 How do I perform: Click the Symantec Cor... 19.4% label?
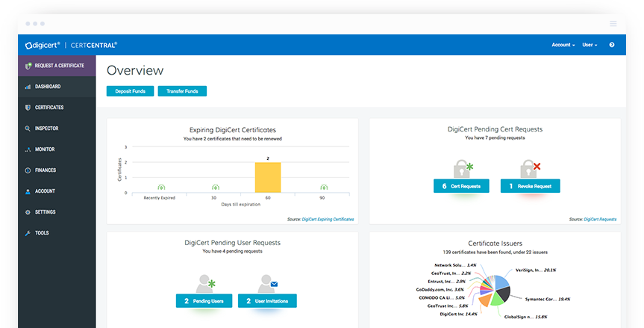coord(548,299)
